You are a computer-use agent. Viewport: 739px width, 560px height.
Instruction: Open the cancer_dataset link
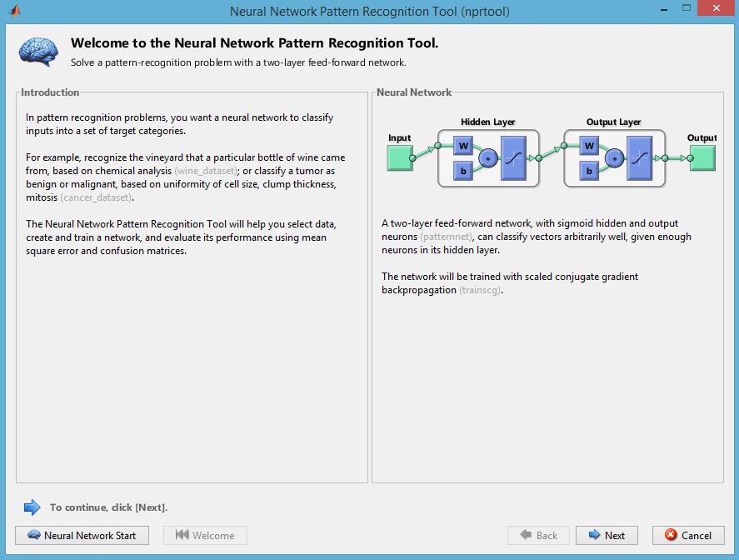coord(96,197)
